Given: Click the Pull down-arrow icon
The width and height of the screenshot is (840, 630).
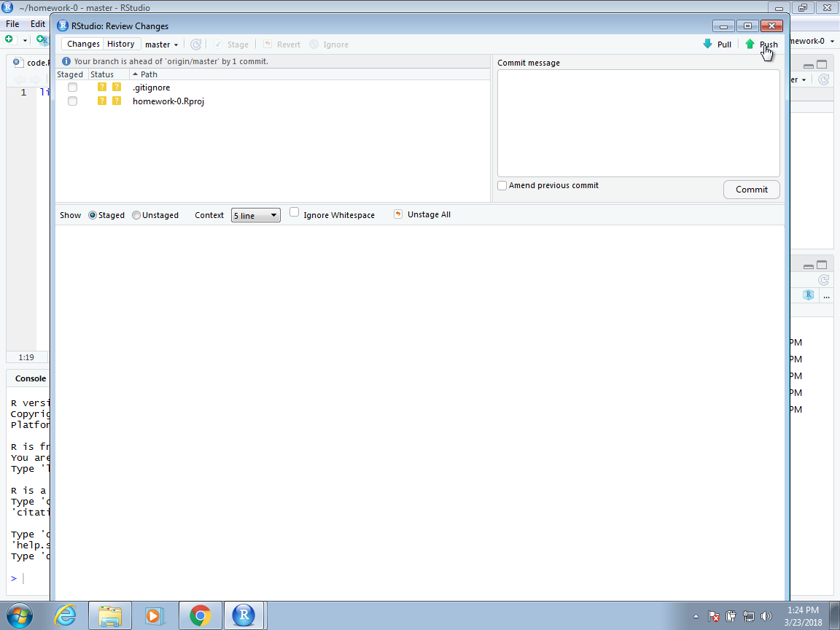Looking at the screenshot, I should [707, 44].
